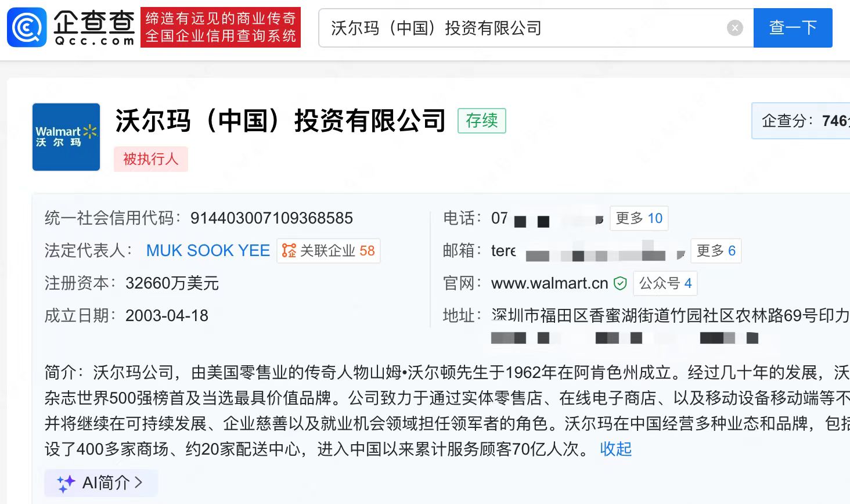Collapse the intro with 收起
The image size is (850, 504).
click(x=615, y=449)
